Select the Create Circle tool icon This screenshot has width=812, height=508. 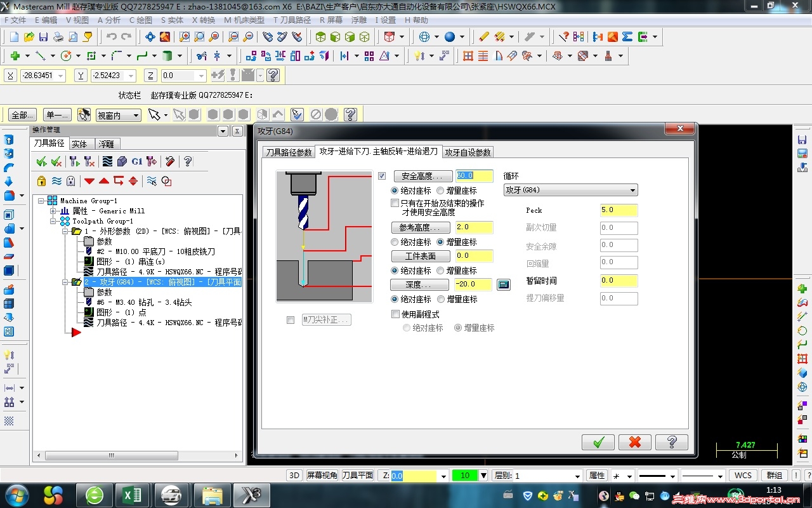(65, 56)
